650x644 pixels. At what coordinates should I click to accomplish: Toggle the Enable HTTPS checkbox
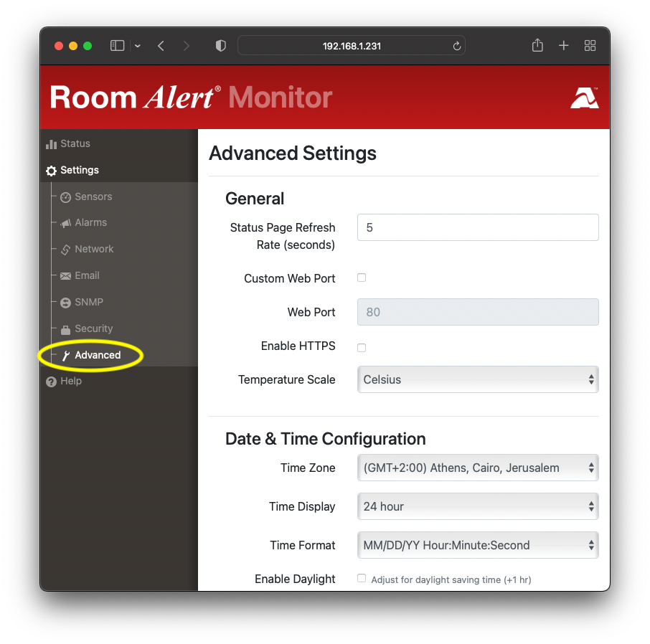tap(362, 347)
